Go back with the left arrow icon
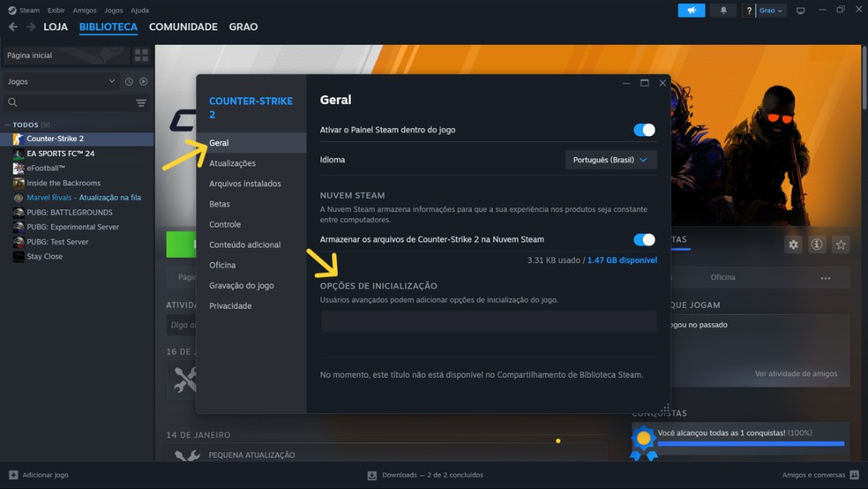This screenshot has width=868, height=489. tap(13, 26)
